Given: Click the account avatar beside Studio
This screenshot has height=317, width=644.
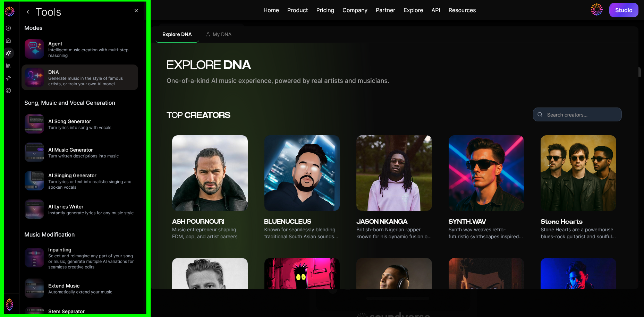Looking at the screenshot, I should [597, 10].
